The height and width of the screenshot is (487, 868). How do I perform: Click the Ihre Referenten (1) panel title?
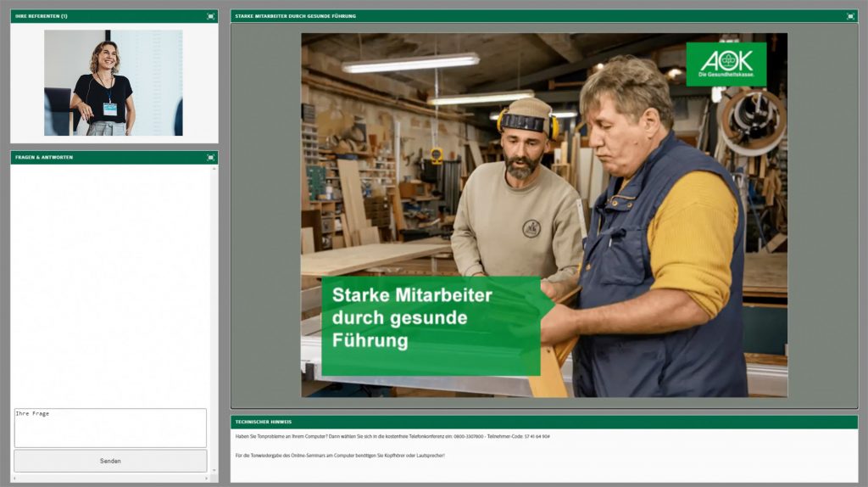pos(42,16)
